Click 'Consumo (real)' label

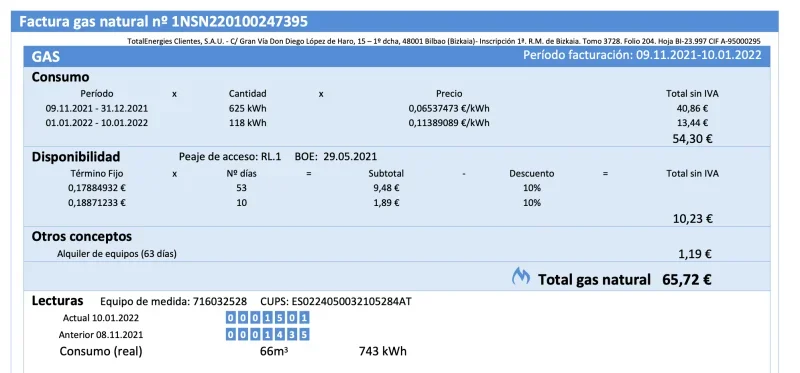pyautogui.click(x=101, y=352)
